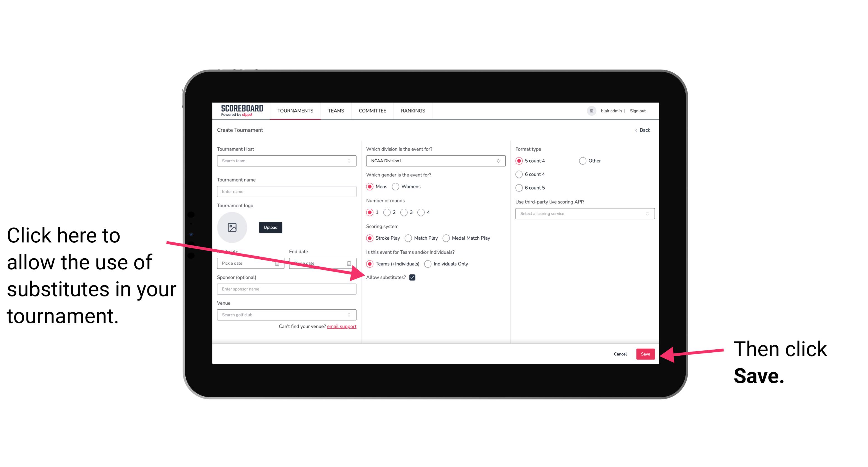The width and height of the screenshot is (868, 467).
Task: Select Individuals Only event type
Action: (x=428, y=264)
